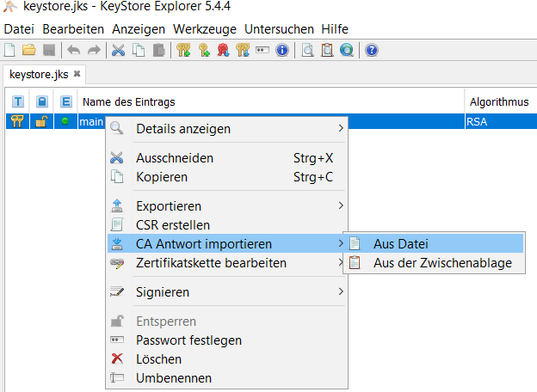Click the Save keystore disk icon
The width and height of the screenshot is (537, 392).
[49, 50]
